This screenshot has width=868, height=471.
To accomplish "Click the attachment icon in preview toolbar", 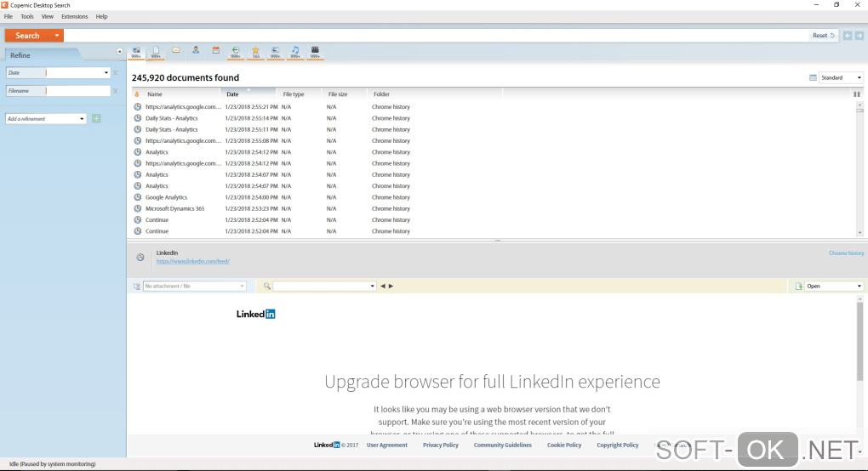I will pos(137,287).
